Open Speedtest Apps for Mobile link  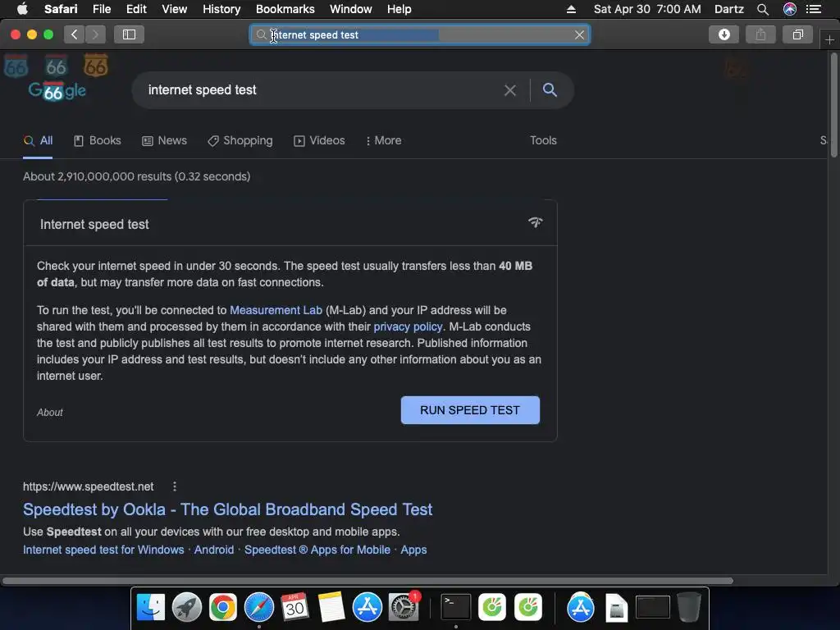[317, 550]
